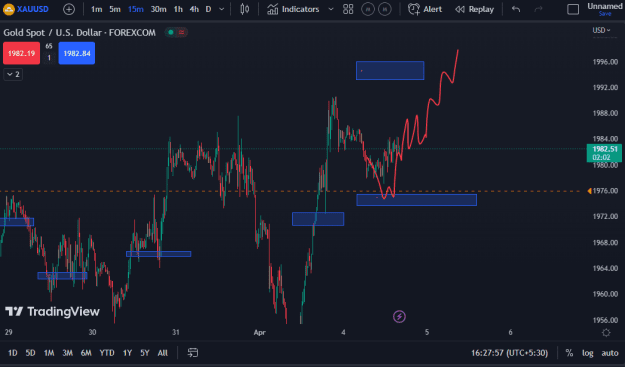The width and height of the screenshot is (625, 367).
Task: Click the red sell price 1982.19
Action: tap(22, 53)
